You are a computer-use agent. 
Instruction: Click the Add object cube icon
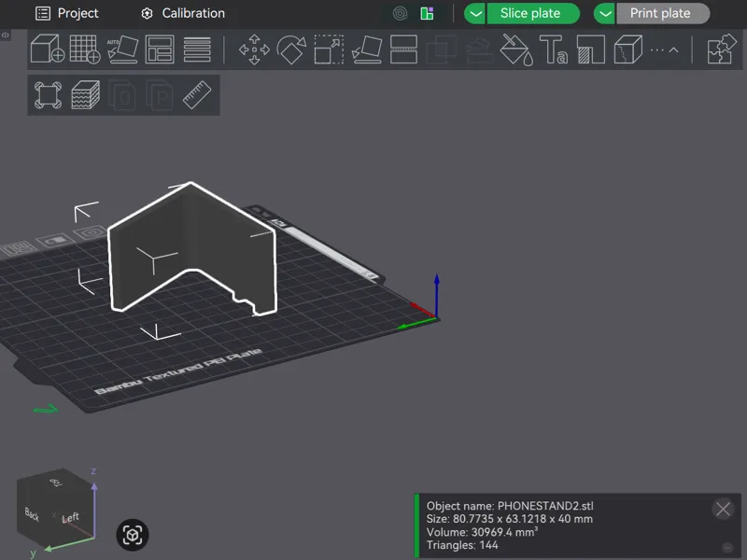[x=48, y=49]
